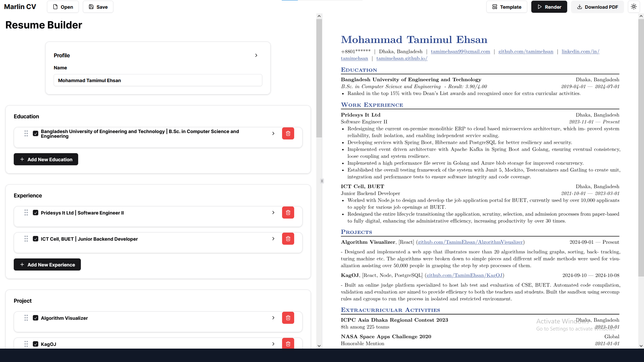Open tamimehsan.github.io link in preview
This screenshot has height=362, width=644.
coord(402,58)
